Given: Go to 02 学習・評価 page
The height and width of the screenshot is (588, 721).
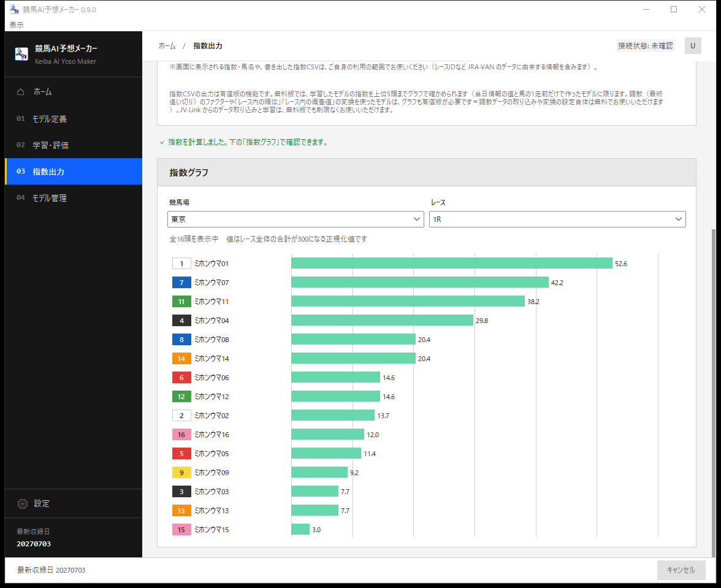Looking at the screenshot, I should pyautogui.click(x=74, y=145).
